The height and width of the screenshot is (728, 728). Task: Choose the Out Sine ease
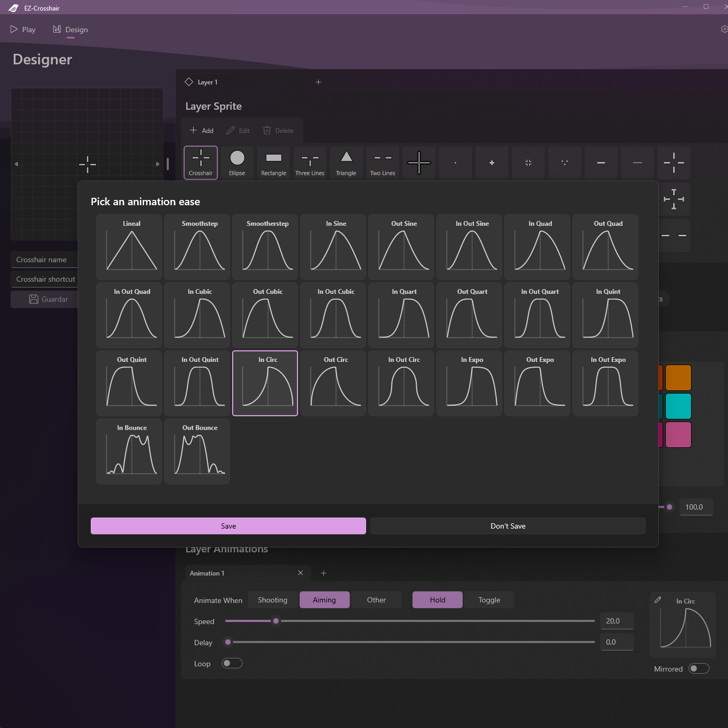(x=401, y=247)
